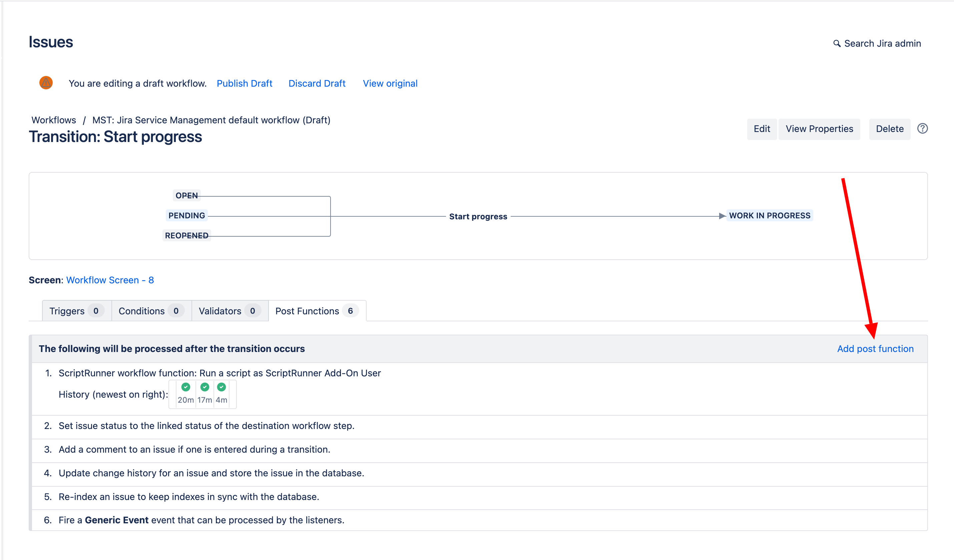This screenshot has width=954, height=560.
Task: Open View Properties
Action: point(819,129)
